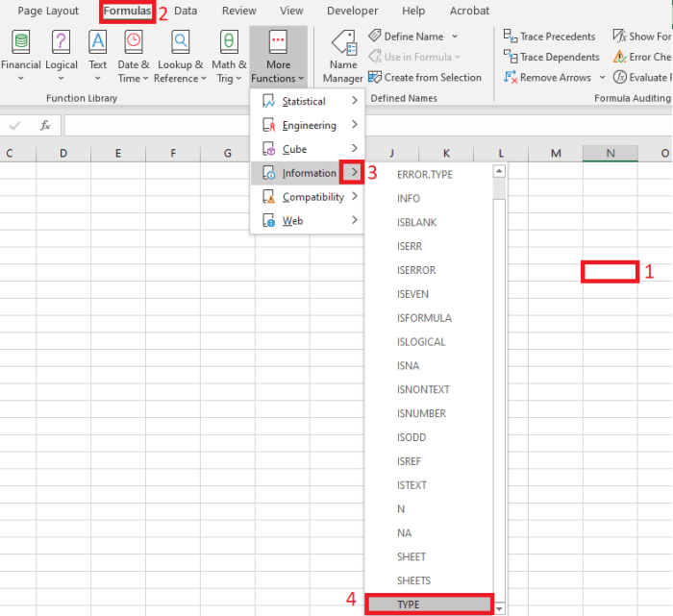673x616 pixels.
Task: Select the SHEETS function
Action: click(429, 580)
